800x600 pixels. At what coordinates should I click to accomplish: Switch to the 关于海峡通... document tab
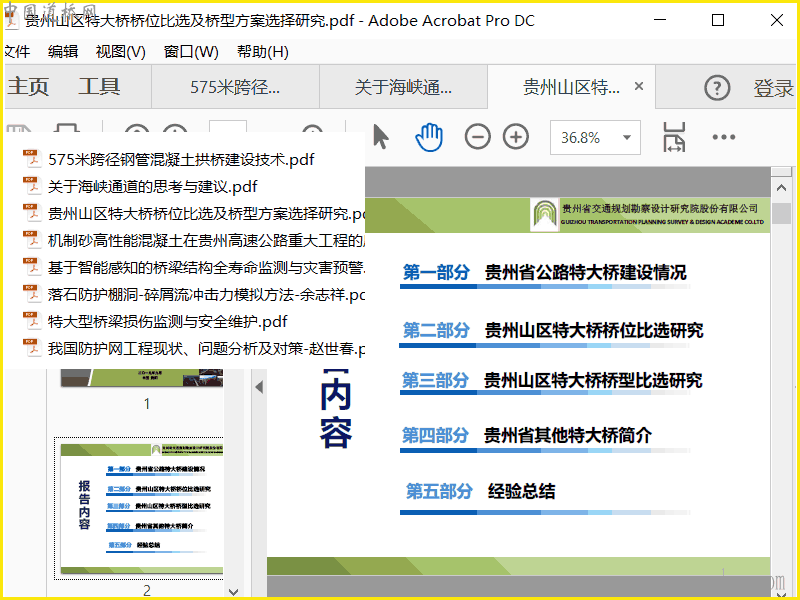click(403, 87)
